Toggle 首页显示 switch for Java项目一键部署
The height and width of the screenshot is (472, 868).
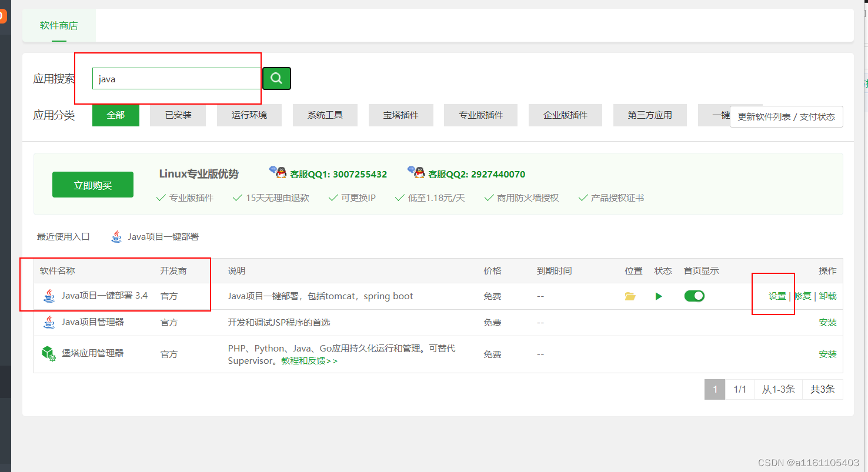[x=694, y=296]
